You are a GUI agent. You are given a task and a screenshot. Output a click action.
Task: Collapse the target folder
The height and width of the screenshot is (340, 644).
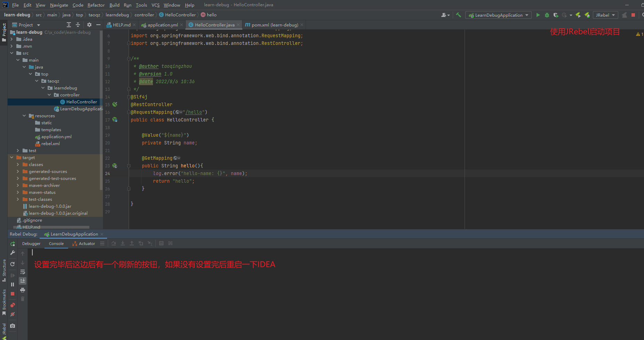point(12,158)
